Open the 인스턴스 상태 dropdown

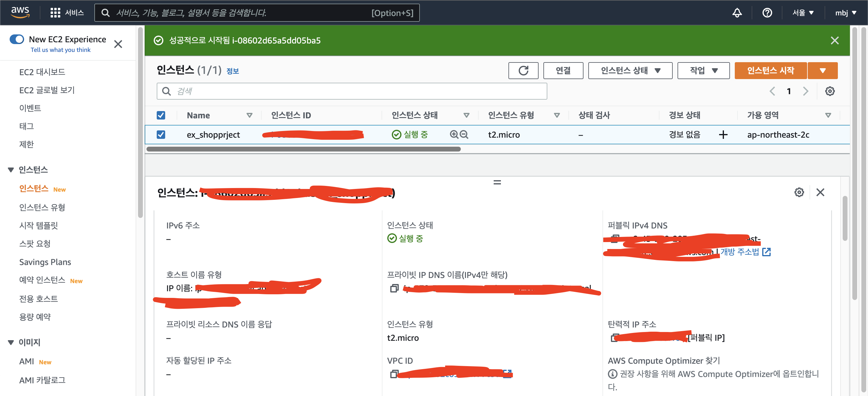(630, 71)
